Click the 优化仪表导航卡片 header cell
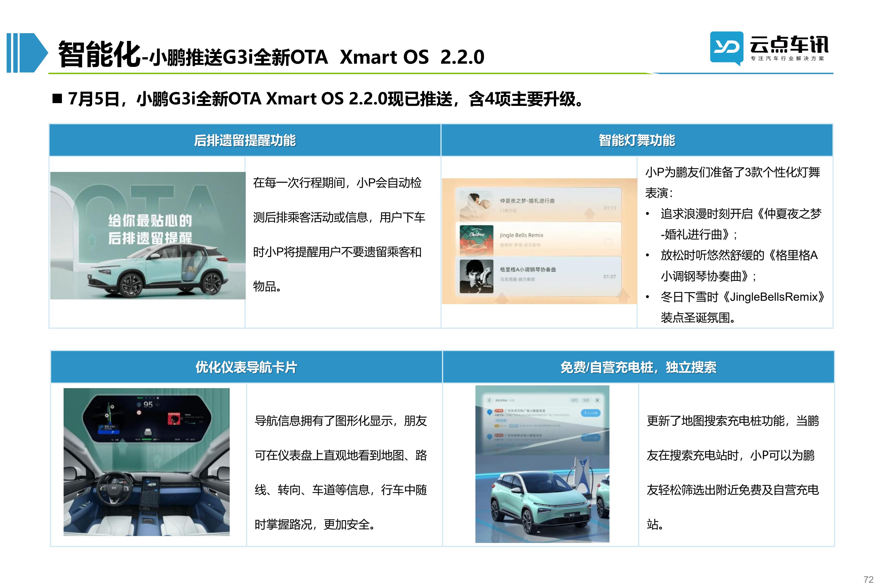The width and height of the screenshot is (882, 588). coord(246,367)
